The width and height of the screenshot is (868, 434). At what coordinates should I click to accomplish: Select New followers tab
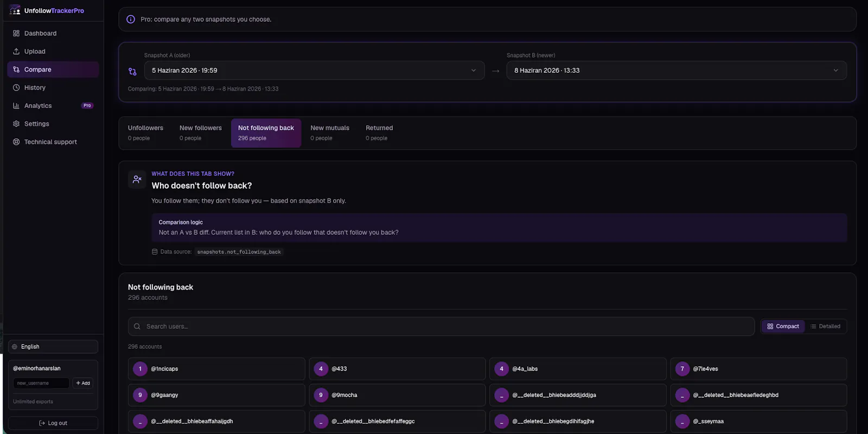[x=201, y=133]
